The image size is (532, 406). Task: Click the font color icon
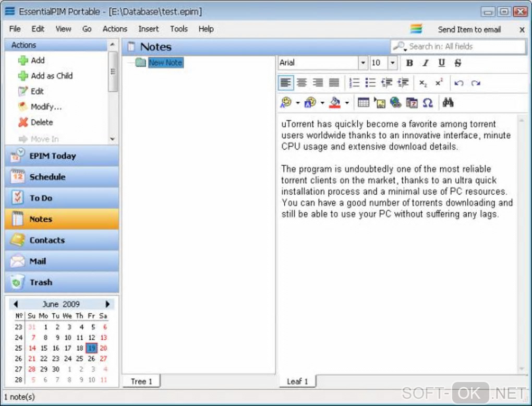[286, 102]
